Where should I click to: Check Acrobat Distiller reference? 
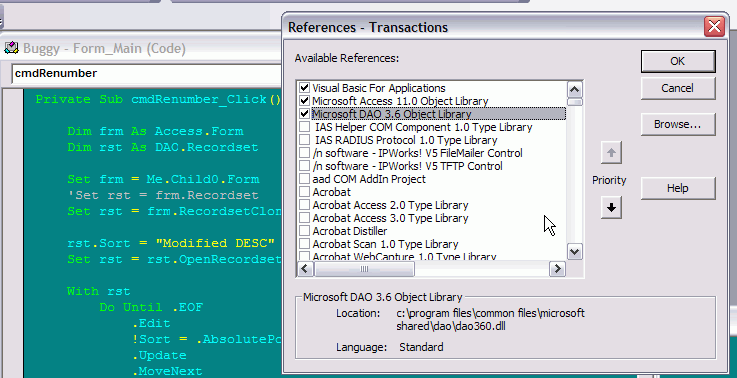coord(305,231)
